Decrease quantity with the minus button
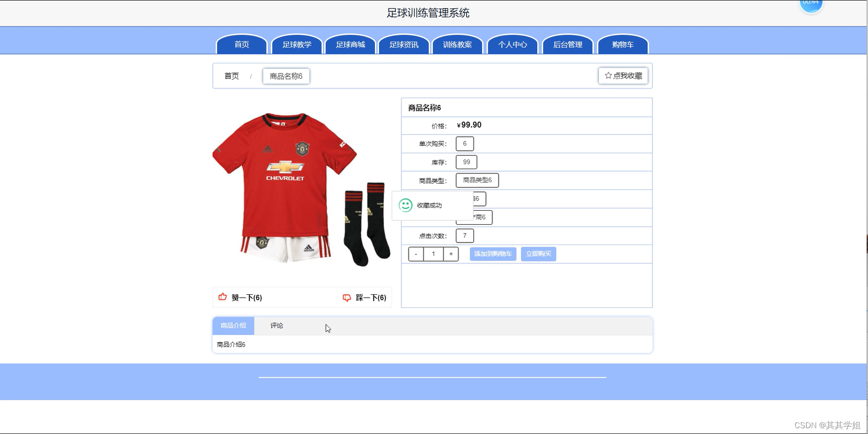Image resolution: width=868 pixels, height=434 pixels. [x=416, y=254]
